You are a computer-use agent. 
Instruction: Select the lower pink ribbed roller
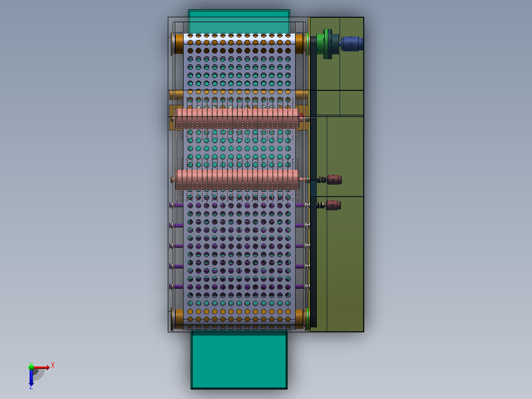pos(237,180)
